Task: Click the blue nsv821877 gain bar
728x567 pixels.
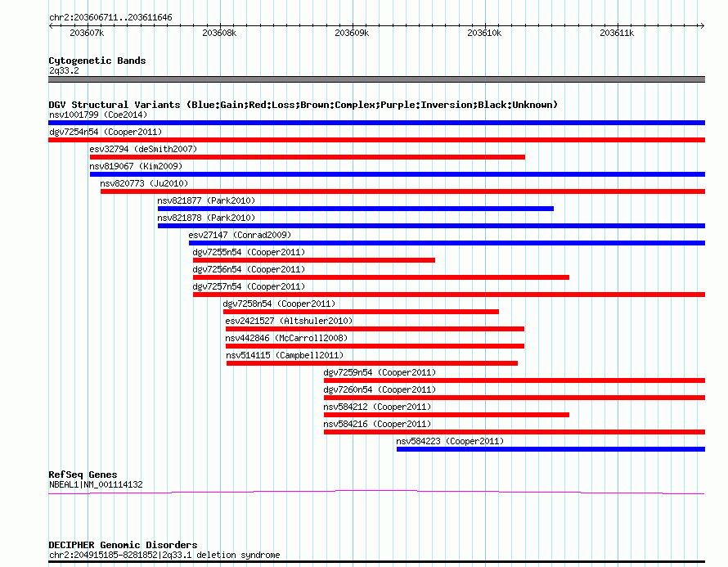Action: point(356,209)
